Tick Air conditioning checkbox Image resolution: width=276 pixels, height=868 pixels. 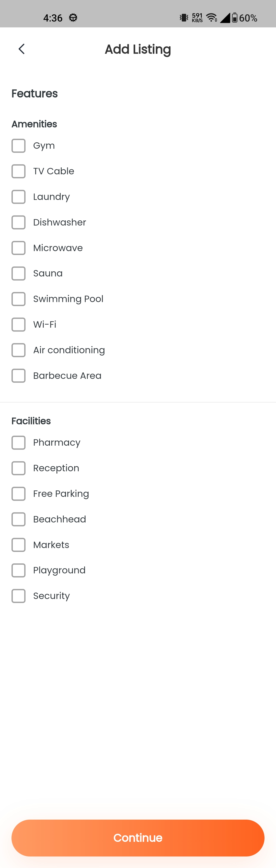18,350
